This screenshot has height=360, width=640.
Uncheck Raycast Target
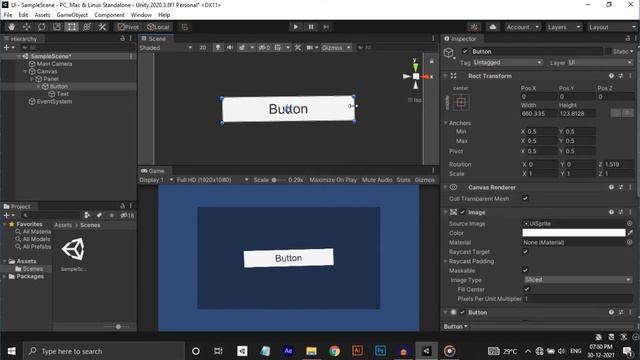pyautogui.click(x=525, y=252)
